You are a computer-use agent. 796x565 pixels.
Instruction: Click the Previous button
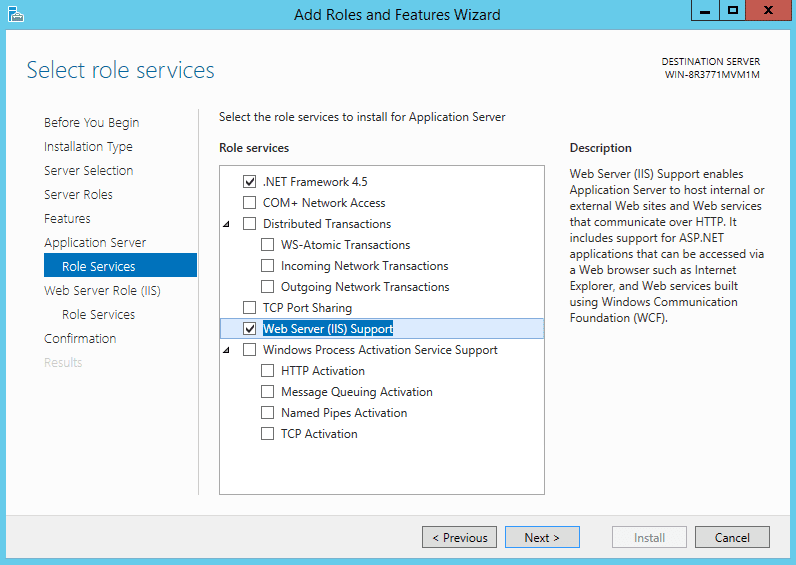coord(459,537)
